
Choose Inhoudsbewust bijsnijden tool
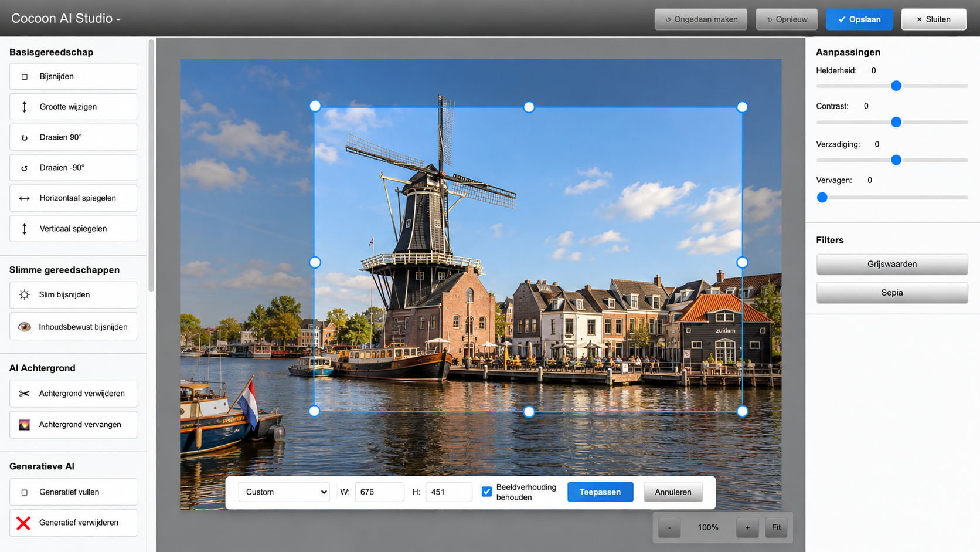coord(73,327)
